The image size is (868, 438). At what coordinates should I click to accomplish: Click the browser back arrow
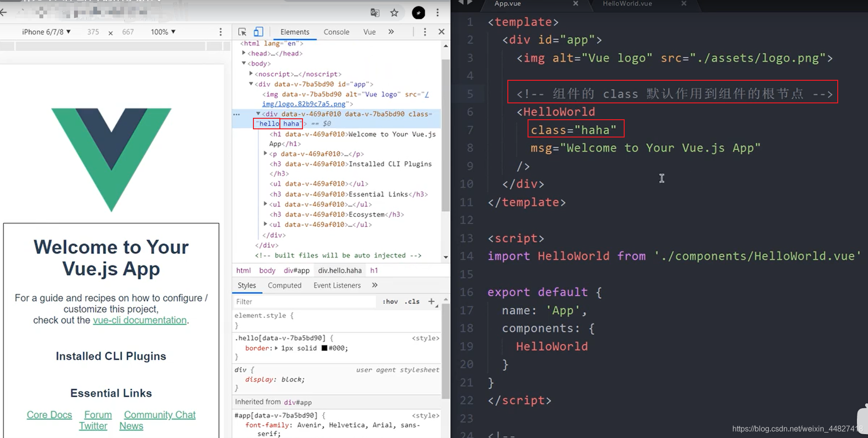3,13
